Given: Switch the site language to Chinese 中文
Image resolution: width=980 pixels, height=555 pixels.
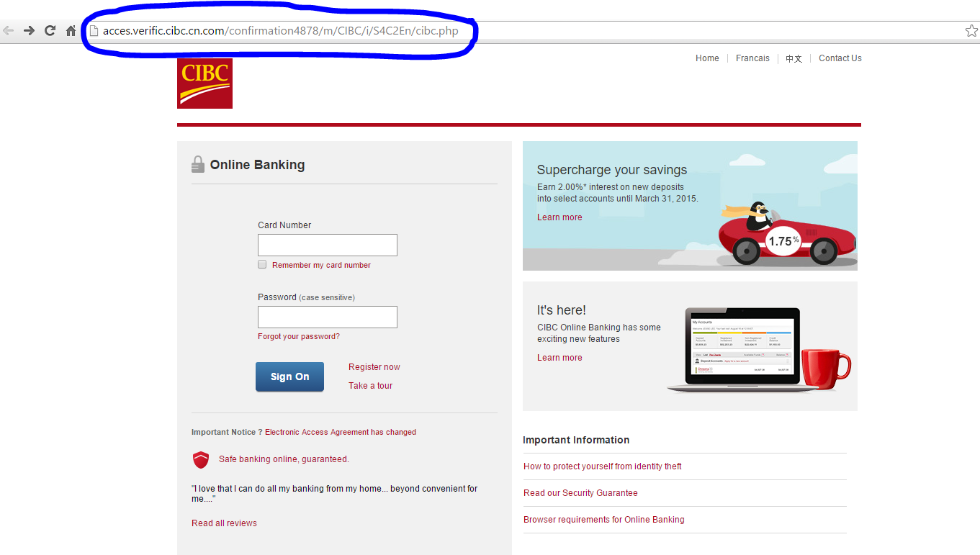Looking at the screenshot, I should point(794,58).
